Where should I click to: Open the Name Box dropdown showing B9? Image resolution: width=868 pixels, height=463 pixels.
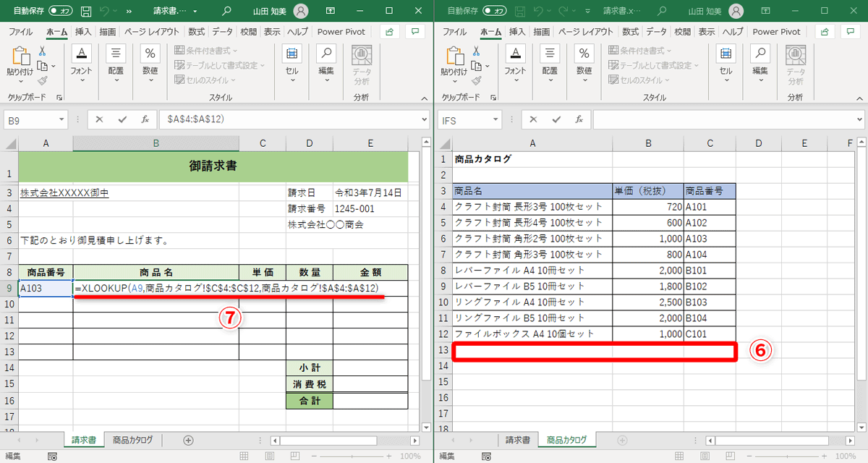click(x=61, y=119)
